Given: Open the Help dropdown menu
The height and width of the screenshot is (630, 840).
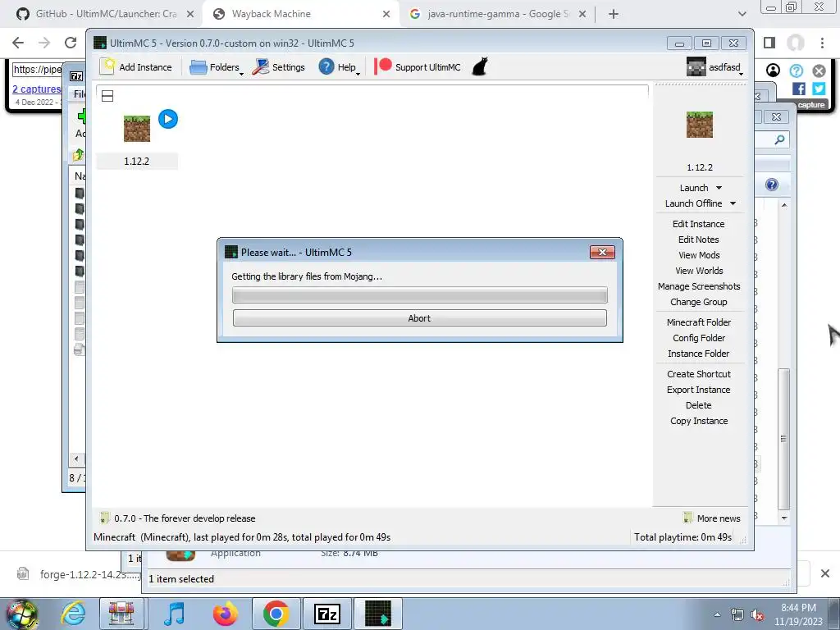Looking at the screenshot, I should (339, 67).
